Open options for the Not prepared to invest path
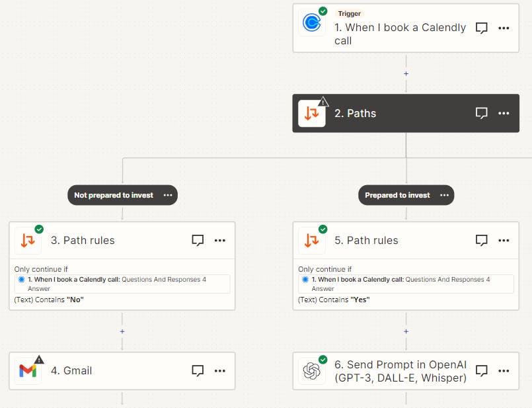532x408 pixels. pos(169,195)
